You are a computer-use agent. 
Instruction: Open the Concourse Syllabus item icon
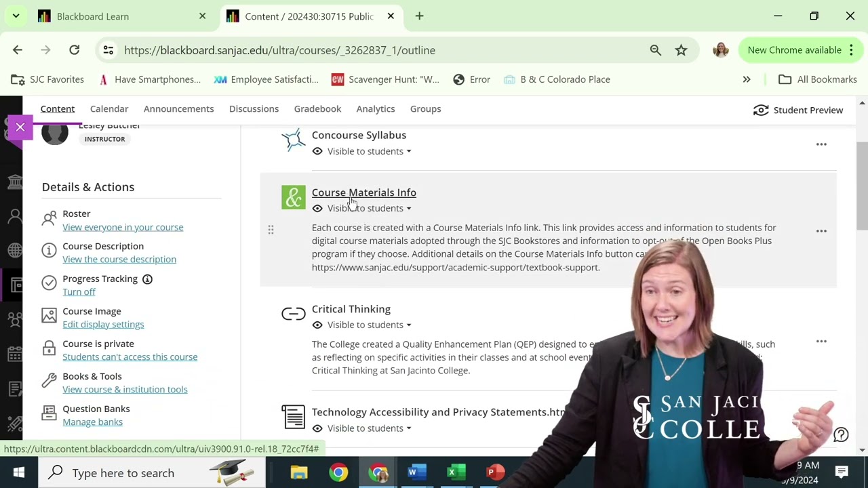(294, 140)
